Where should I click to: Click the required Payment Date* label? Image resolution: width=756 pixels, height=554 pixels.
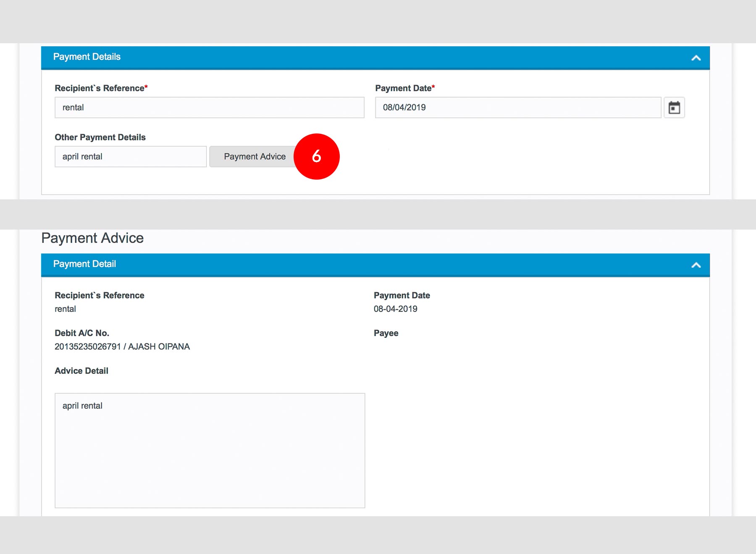coord(404,88)
